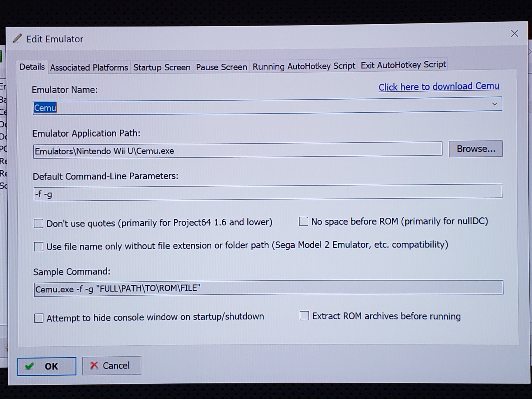Click the Emulator Application Path field
This screenshot has width=532, height=399.
pos(238,150)
